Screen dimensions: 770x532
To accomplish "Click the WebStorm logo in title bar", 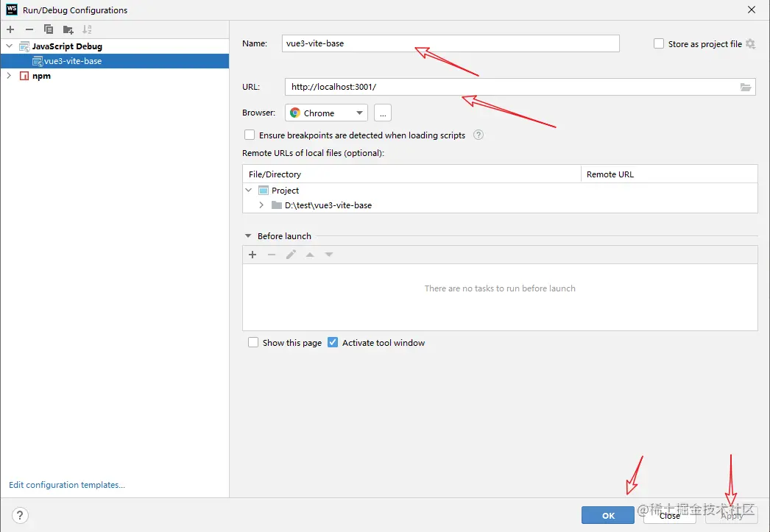I will (11, 10).
